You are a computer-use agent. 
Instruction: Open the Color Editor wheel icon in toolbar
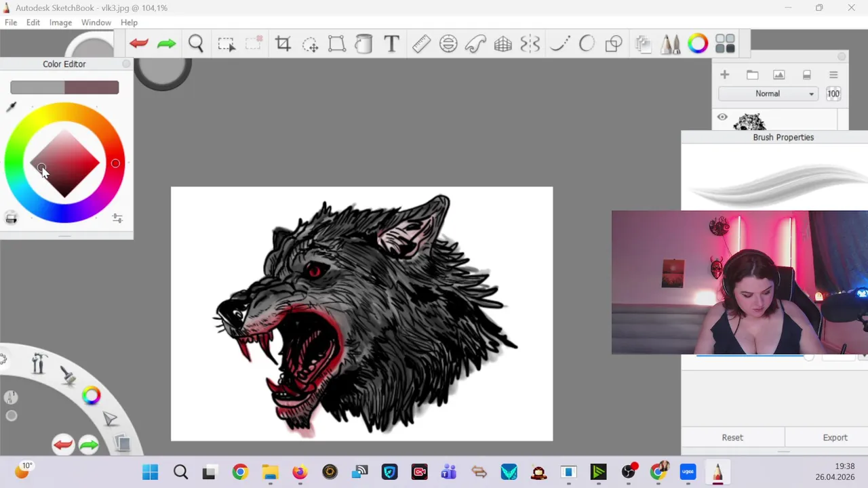click(698, 44)
